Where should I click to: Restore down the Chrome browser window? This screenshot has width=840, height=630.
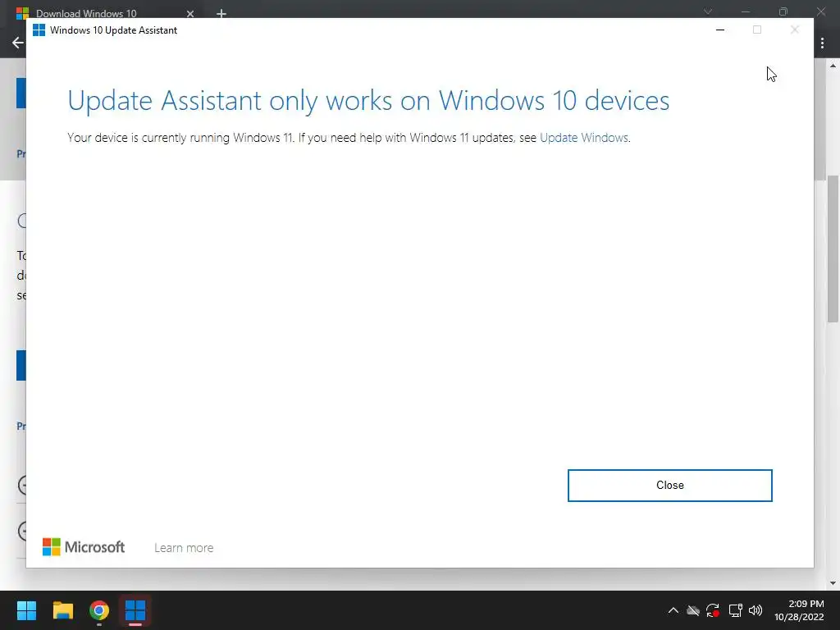[x=783, y=11]
